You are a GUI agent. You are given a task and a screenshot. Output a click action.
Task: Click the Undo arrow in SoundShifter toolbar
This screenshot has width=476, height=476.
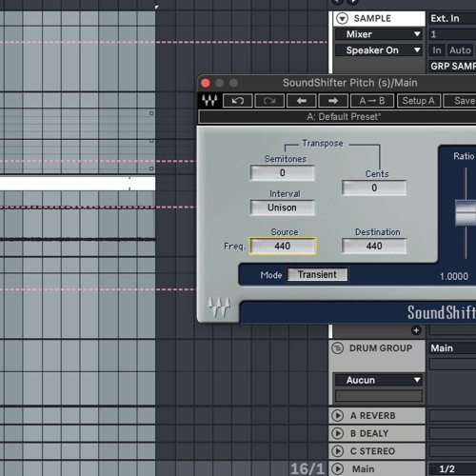pyautogui.click(x=238, y=101)
